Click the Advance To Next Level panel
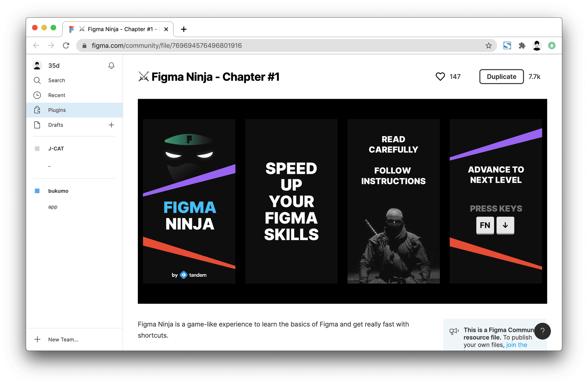 496,201
